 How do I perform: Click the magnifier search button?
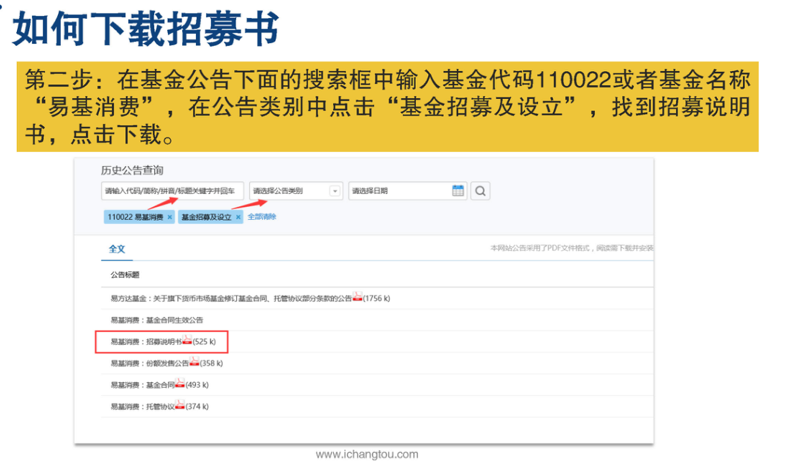[480, 191]
